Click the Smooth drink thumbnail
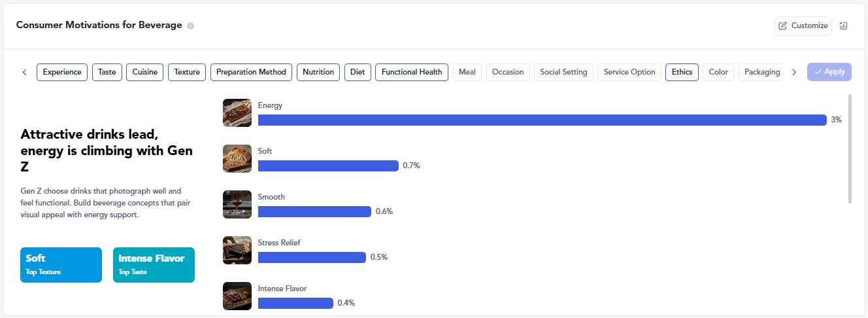 (x=237, y=204)
